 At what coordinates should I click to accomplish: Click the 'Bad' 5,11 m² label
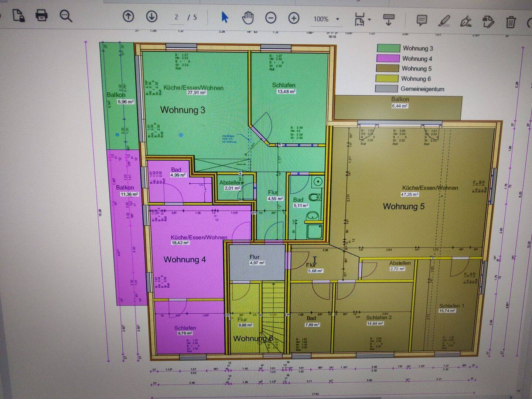pos(299,200)
